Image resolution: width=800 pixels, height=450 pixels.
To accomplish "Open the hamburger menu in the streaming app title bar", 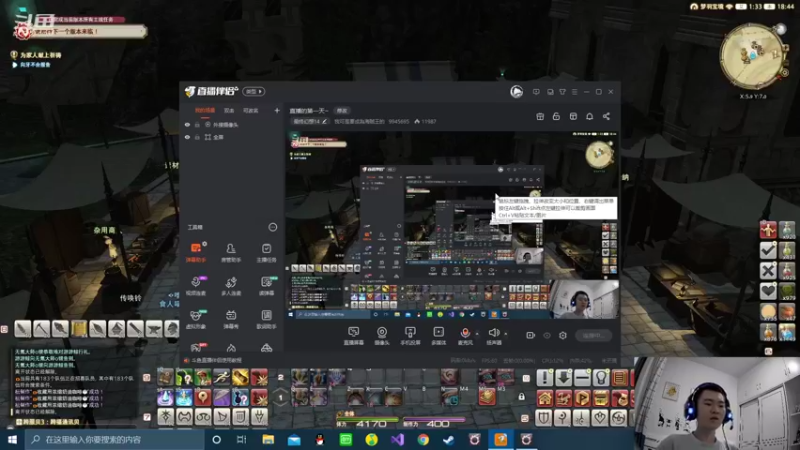I will click(x=574, y=92).
